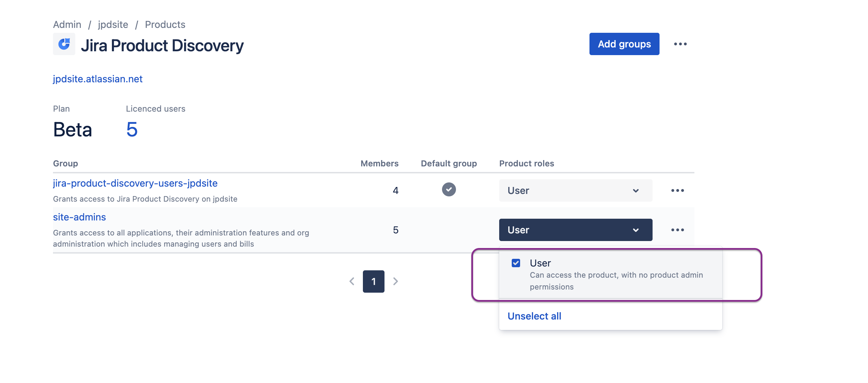Open Product roles dropdown for jira-product-discovery-users-jpdsite
The width and height of the screenshot is (868, 383).
tap(575, 190)
